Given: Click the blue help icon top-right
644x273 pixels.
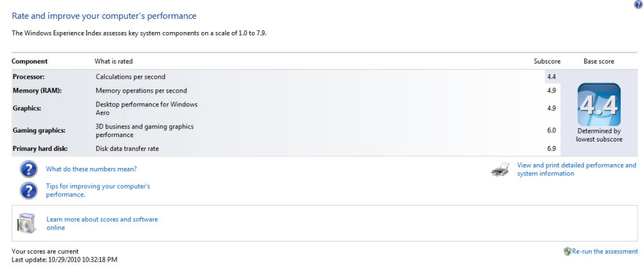Looking at the screenshot, I should [x=638, y=4].
